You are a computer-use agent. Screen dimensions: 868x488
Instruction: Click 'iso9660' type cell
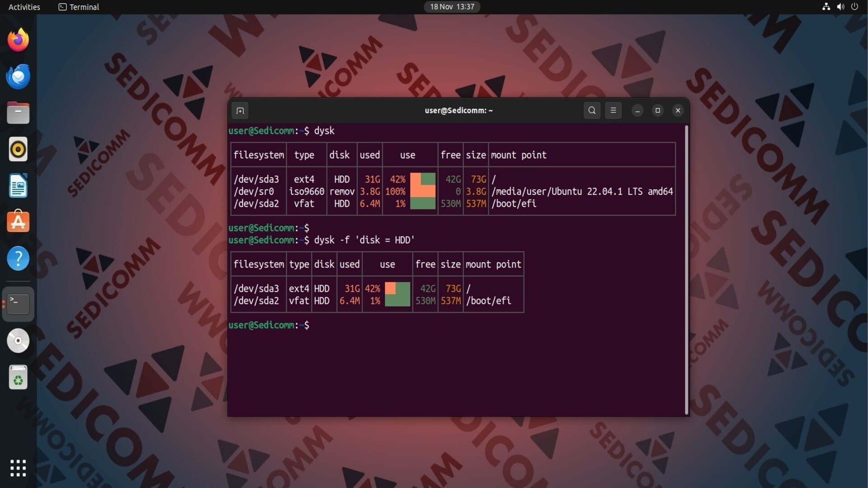307,192
